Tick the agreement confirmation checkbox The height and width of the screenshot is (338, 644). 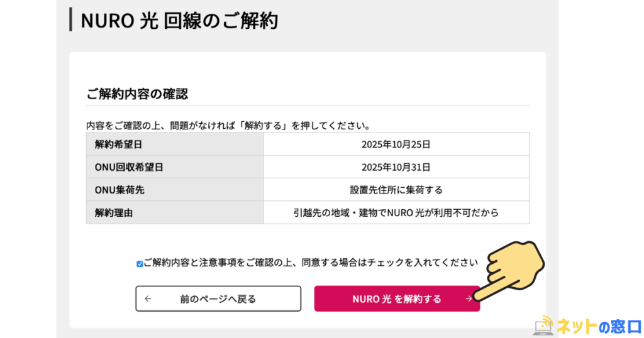[140, 264]
